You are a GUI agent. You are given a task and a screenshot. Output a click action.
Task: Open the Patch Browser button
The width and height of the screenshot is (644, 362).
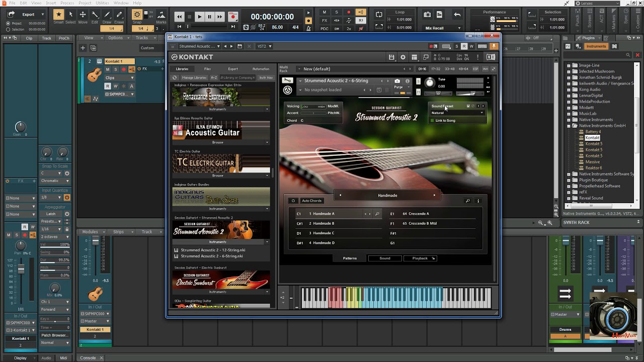(x=54, y=335)
